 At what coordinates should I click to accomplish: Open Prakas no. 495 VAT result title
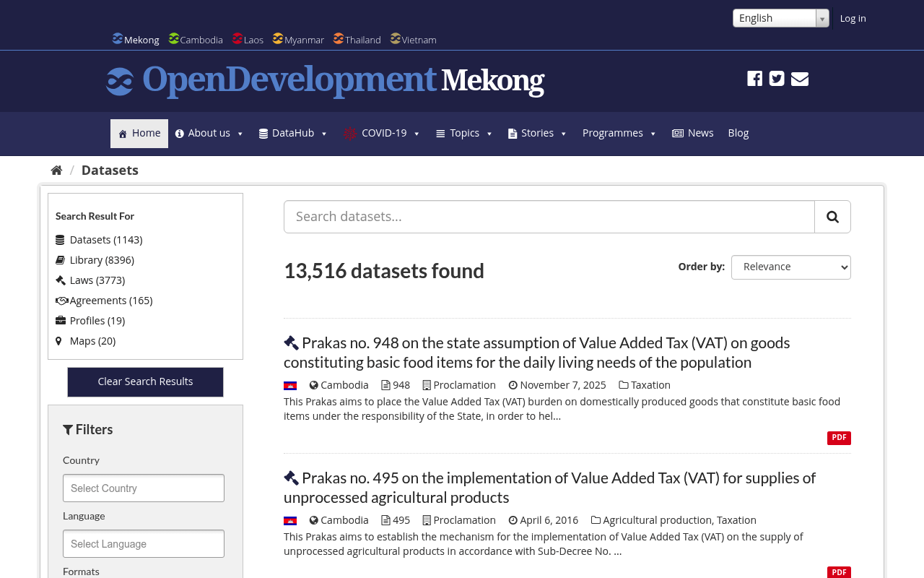pyautogui.click(x=549, y=488)
